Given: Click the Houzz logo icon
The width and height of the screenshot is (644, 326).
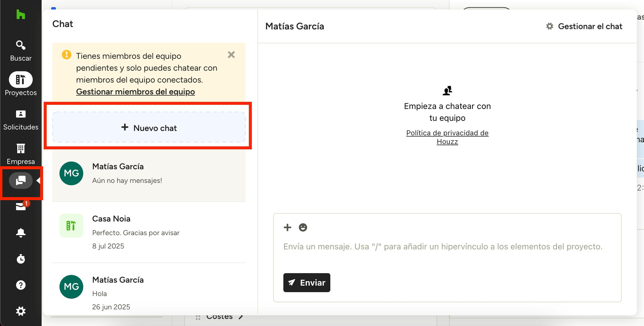Looking at the screenshot, I should (x=21, y=15).
